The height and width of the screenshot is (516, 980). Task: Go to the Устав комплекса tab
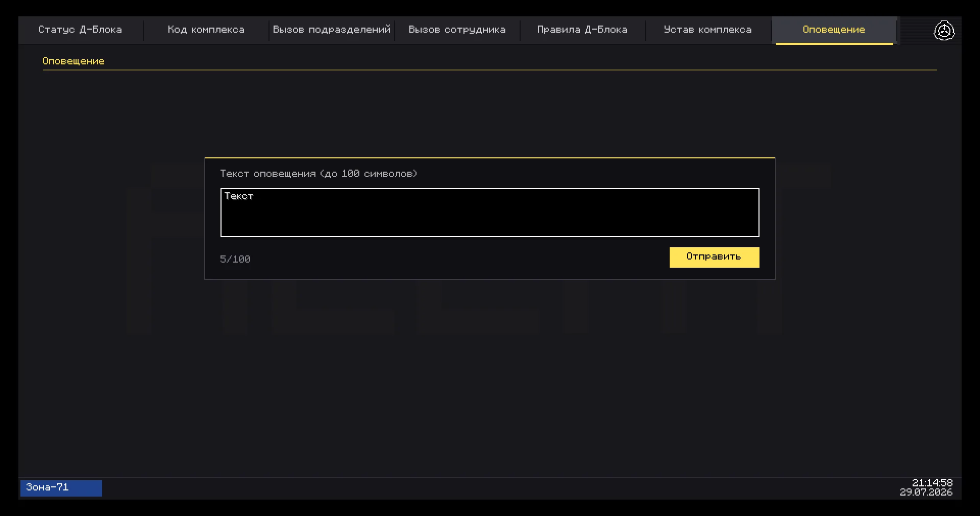tap(708, 30)
